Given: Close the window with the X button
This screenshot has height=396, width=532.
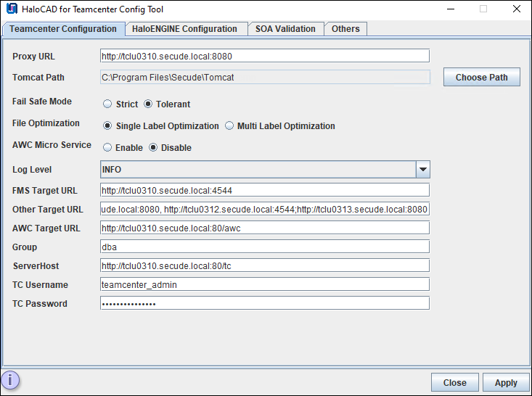Looking at the screenshot, I should click(x=516, y=9).
